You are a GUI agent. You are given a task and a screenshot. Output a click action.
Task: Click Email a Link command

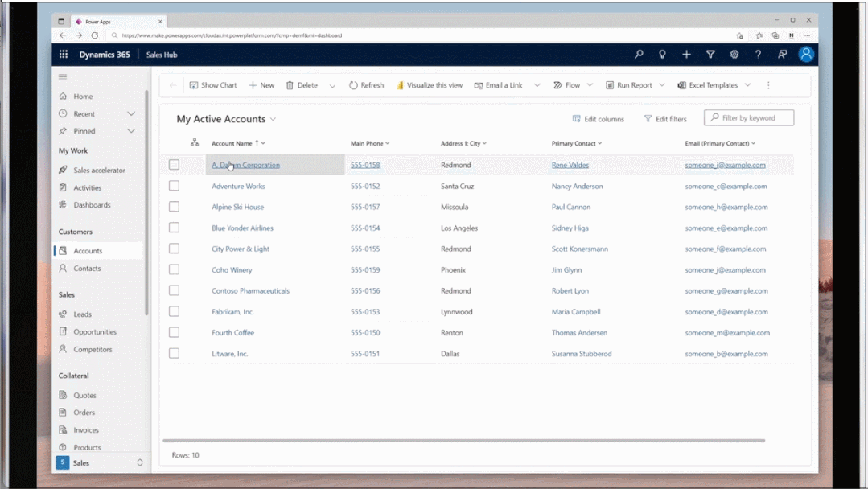[x=498, y=85]
